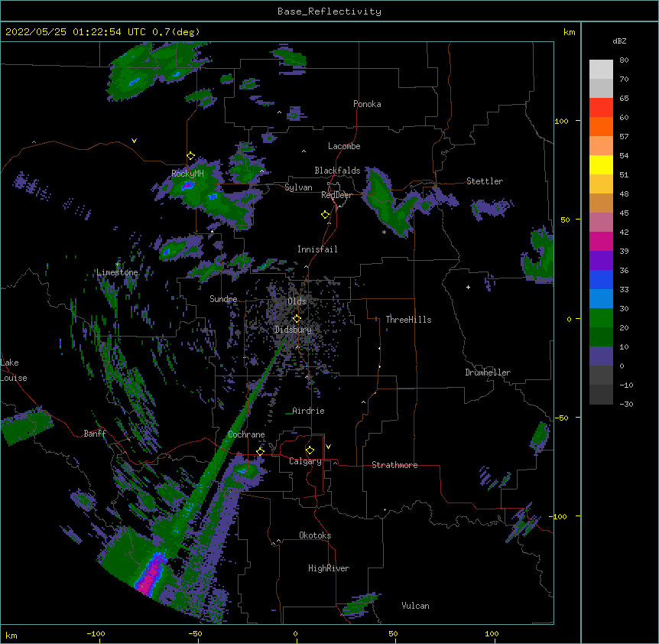Click the -100 tick label on horizontal axis
Image resolution: width=659 pixels, height=644 pixels.
(96, 633)
